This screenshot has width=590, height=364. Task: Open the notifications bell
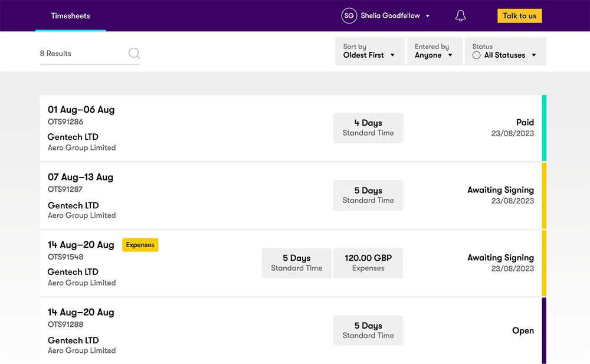461,15
